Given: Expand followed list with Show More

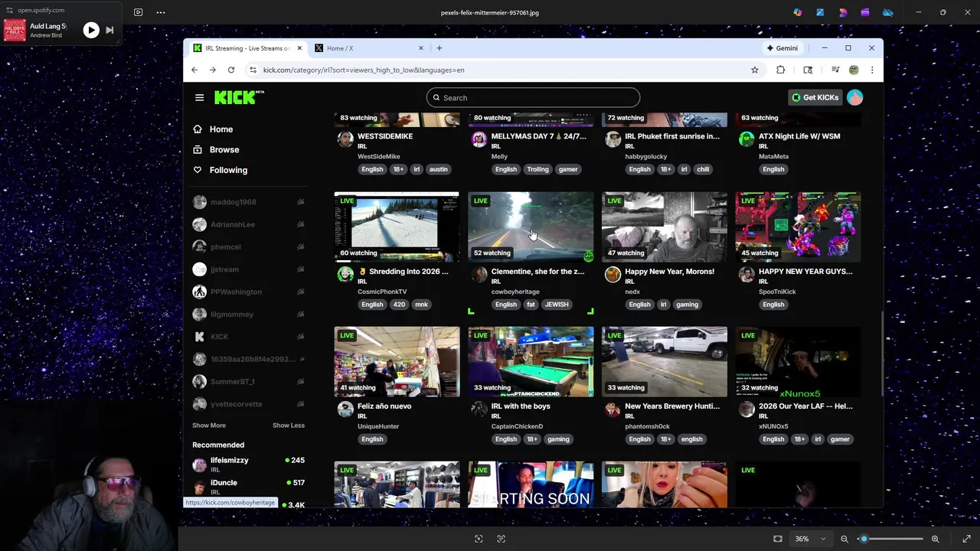Looking at the screenshot, I should (x=209, y=425).
